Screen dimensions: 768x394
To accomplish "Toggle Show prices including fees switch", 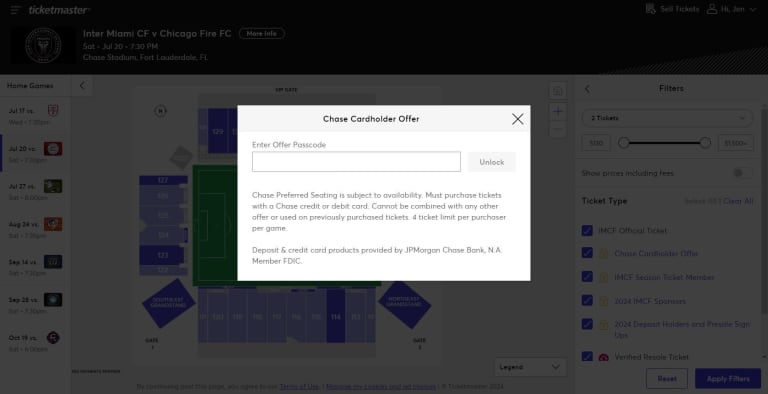I will coord(743,173).
